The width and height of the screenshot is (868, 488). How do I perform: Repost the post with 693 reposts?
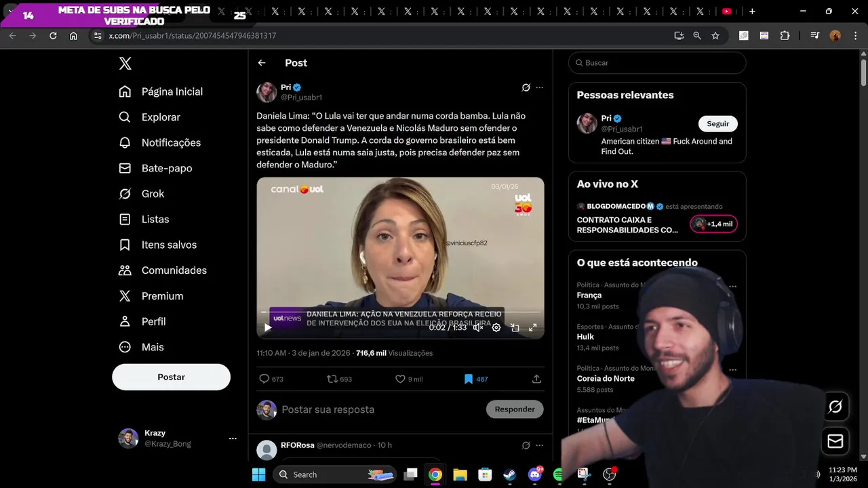tap(339, 379)
